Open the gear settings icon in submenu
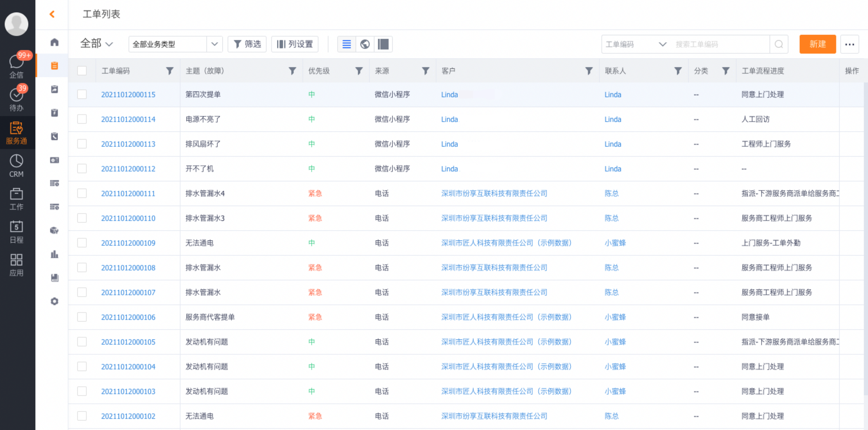The height and width of the screenshot is (430, 868). pos(54,301)
